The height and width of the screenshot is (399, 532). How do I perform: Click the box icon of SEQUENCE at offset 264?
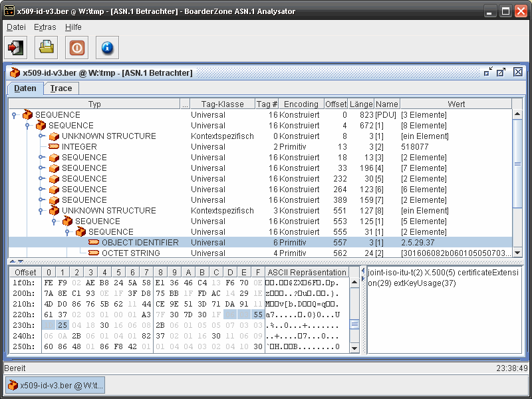tap(54, 190)
